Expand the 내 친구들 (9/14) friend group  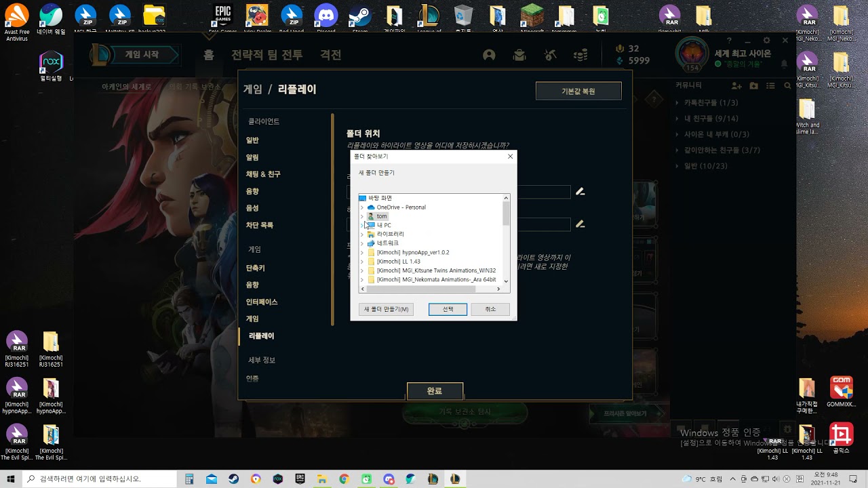(678, 119)
